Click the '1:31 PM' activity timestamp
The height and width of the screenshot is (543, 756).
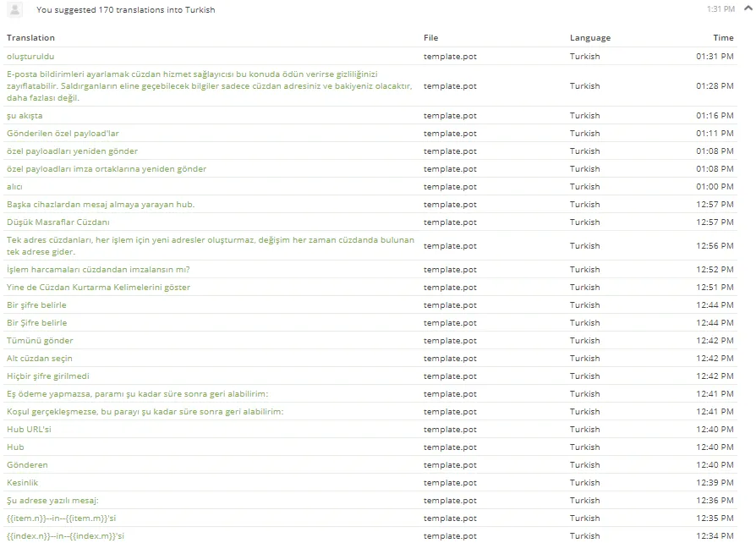coord(720,9)
